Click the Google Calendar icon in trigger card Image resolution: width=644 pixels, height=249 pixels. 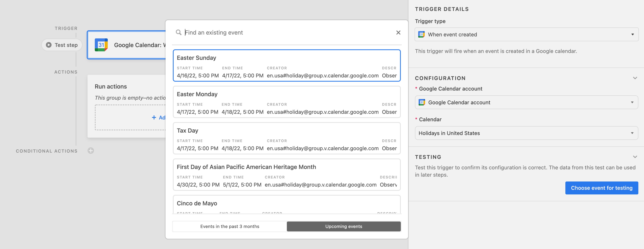tap(101, 45)
